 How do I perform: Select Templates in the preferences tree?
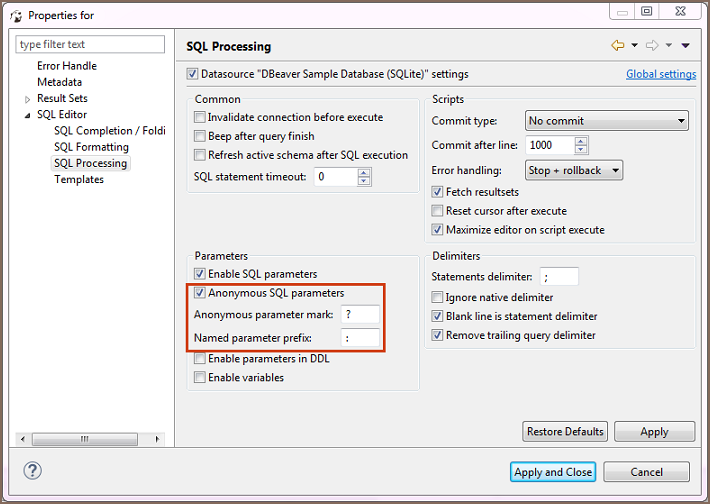click(x=79, y=180)
